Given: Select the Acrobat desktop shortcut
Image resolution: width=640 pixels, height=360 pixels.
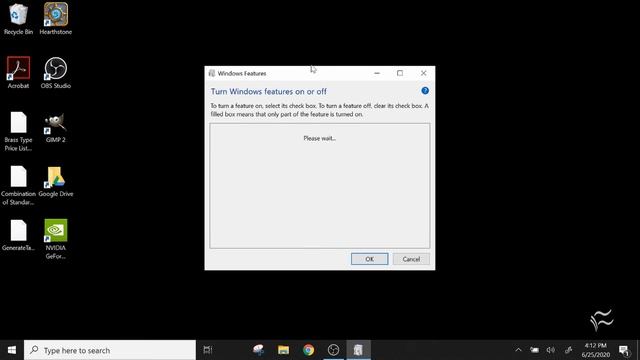Looking at the screenshot, I should click(x=18, y=73).
